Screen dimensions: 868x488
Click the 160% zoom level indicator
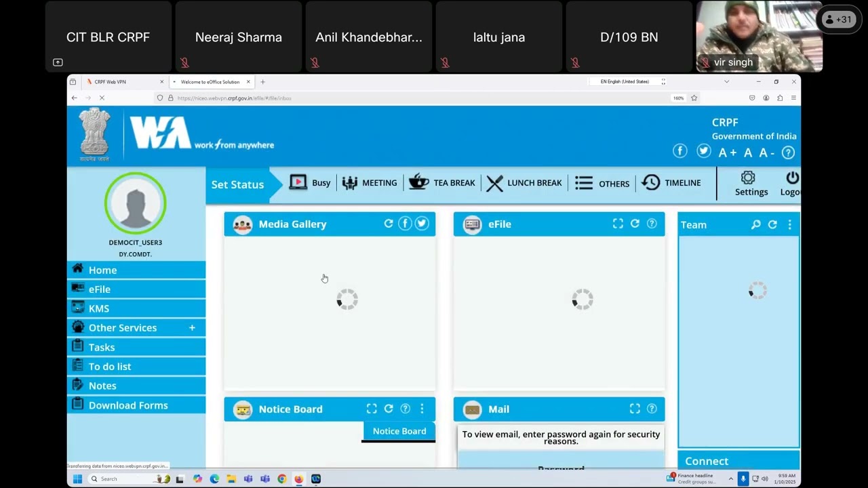[x=678, y=98]
